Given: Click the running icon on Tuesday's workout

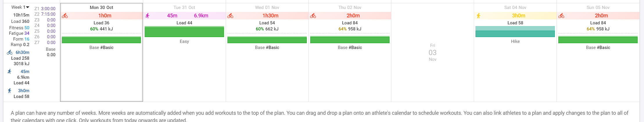Looking at the screenshot, I should [x=148, y=16].
